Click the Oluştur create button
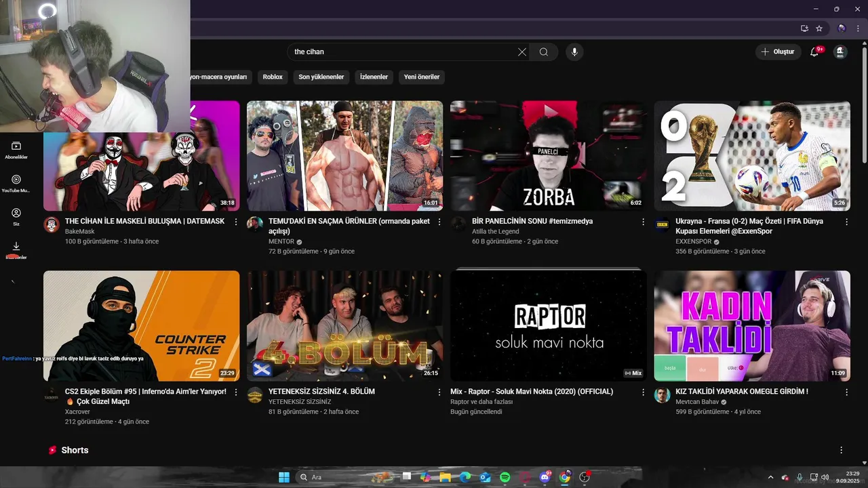Viewport: 868px width, 488px height. tap(778, 52)
